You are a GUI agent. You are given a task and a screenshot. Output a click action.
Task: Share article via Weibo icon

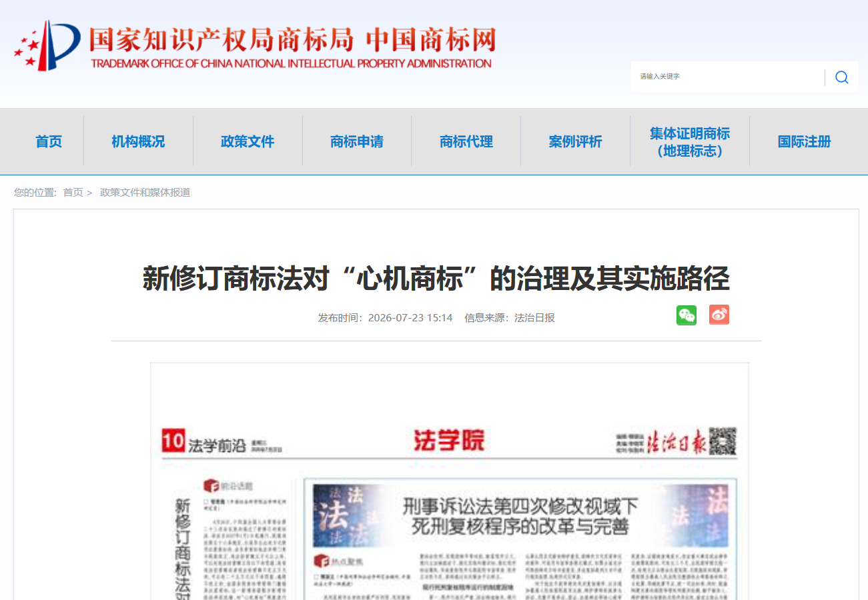pyautogui.click(x=719, y=315)
